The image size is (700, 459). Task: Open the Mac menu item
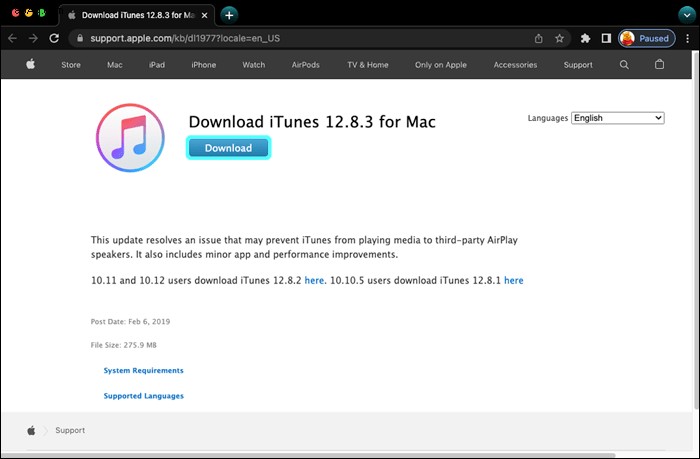click(115, 65)
